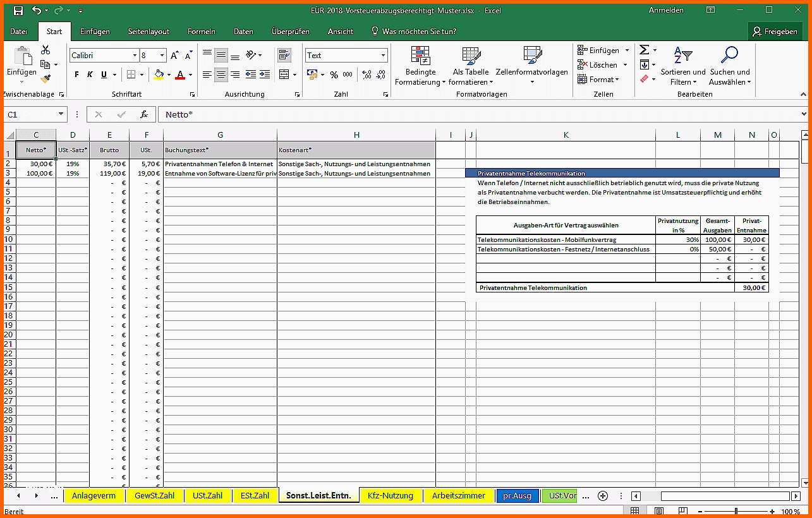Click the Freigeben share button
Screen dimensions: 812x518
(775, 31)
